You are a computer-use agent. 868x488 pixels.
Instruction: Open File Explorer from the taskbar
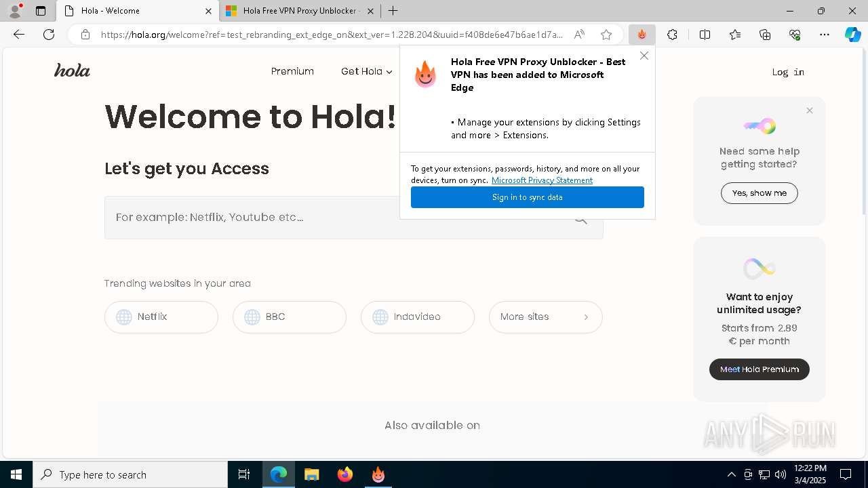(x=311, y=474)
